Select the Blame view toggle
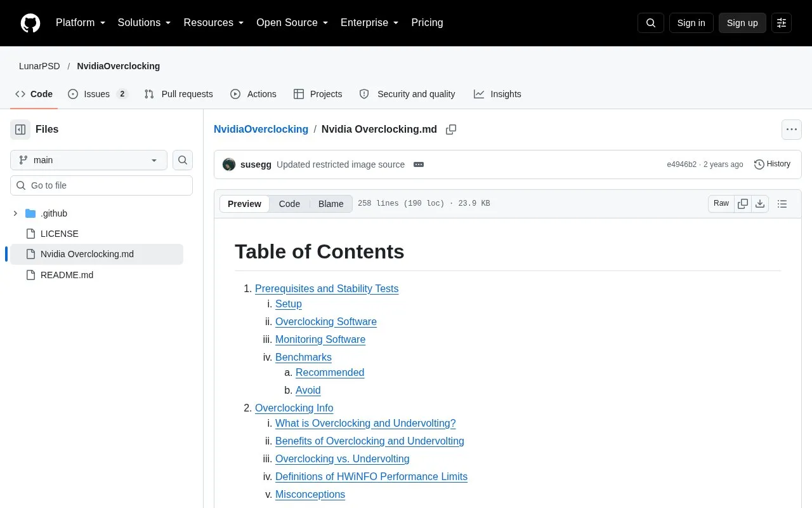The height and width of the screenshot is (508, 812). [331, 204]
